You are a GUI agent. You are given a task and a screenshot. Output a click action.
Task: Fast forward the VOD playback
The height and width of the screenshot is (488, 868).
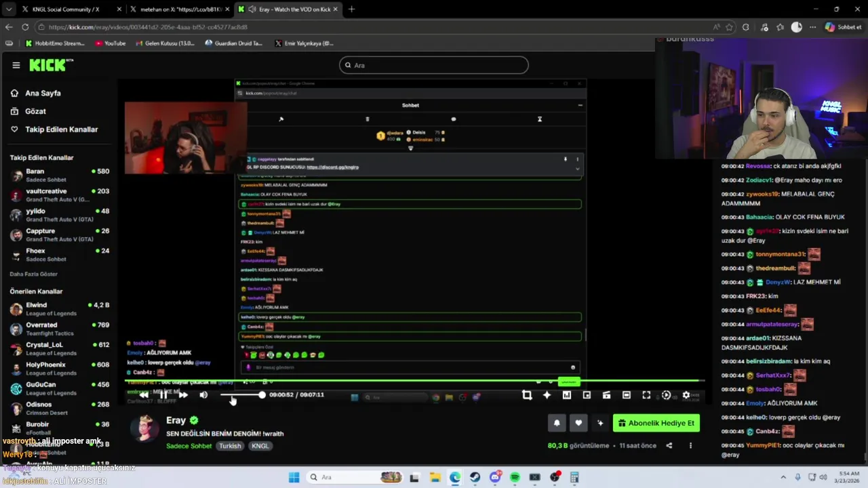183,394
